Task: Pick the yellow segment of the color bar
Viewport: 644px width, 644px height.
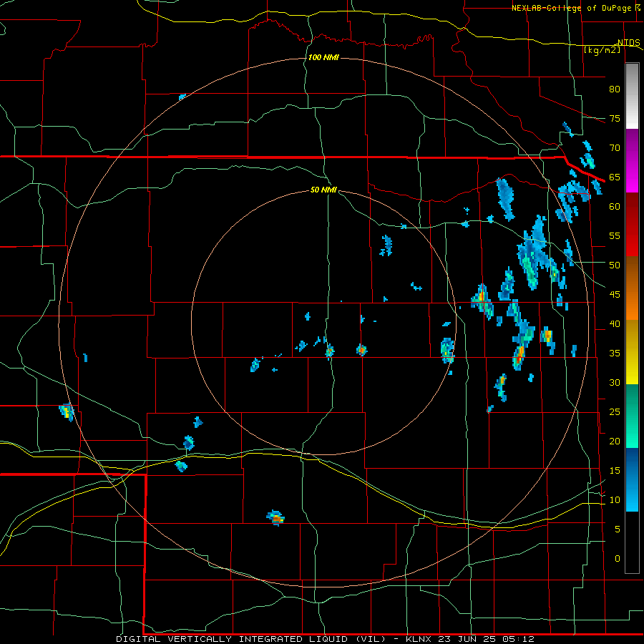Action: 632,352
